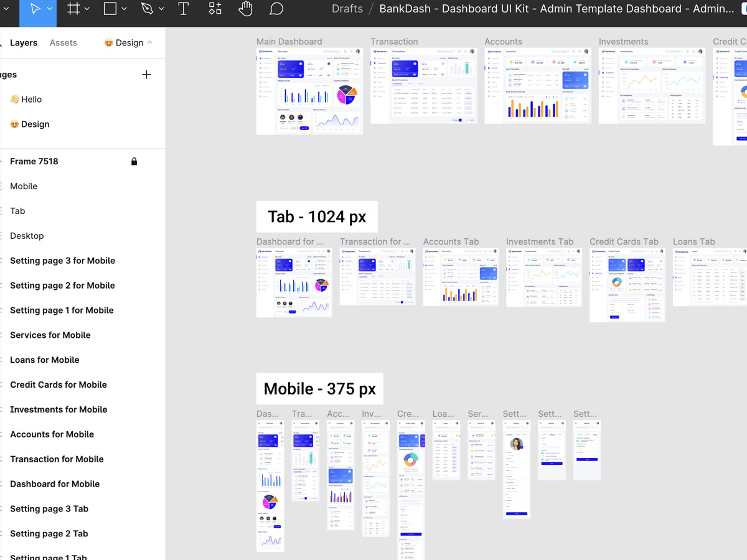Viewport: 747px width, 560px height.
Task: Open the Resources components tool
Action: pyautogui.click(x=215, y=9)
